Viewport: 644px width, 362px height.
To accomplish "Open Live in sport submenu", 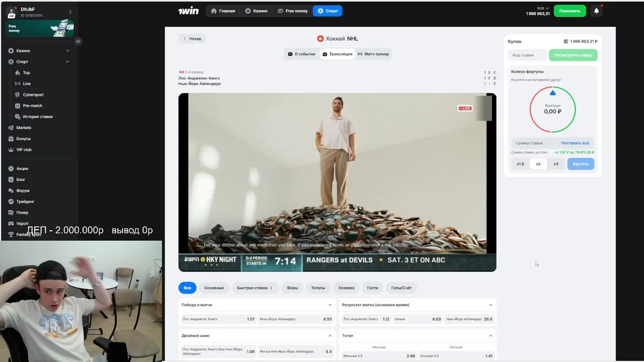I will (x=27, y=84).
